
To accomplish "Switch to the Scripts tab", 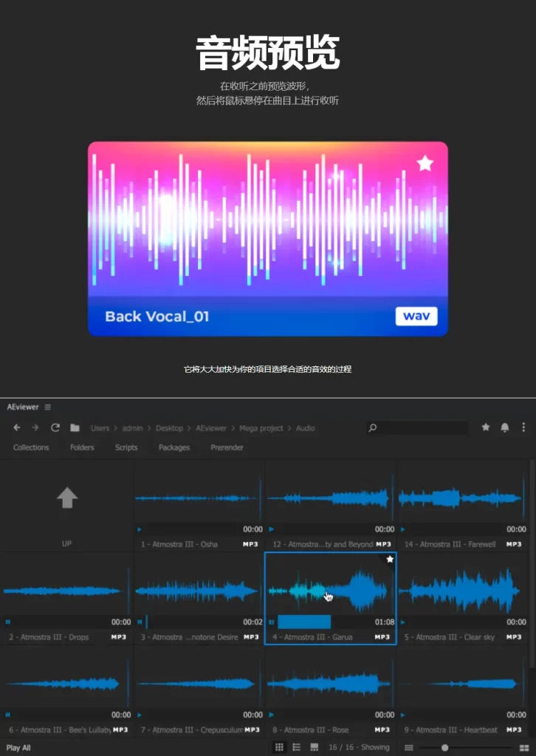I will pos(126,447).
